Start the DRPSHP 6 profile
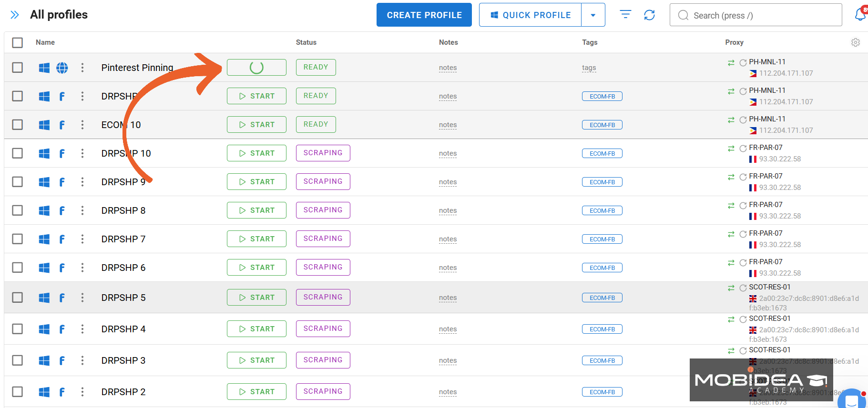 (256, 267)
